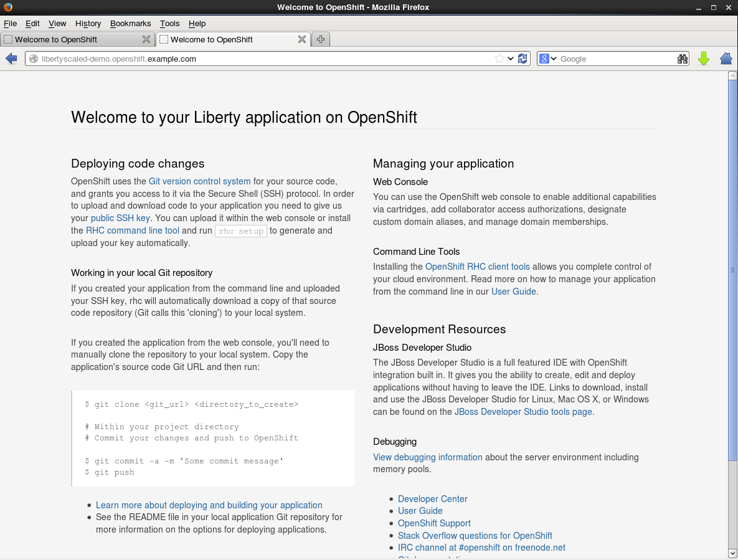Open the Edit menu
Image resolution: width=738 pixels, height=560 pixels.
(32, 24)
